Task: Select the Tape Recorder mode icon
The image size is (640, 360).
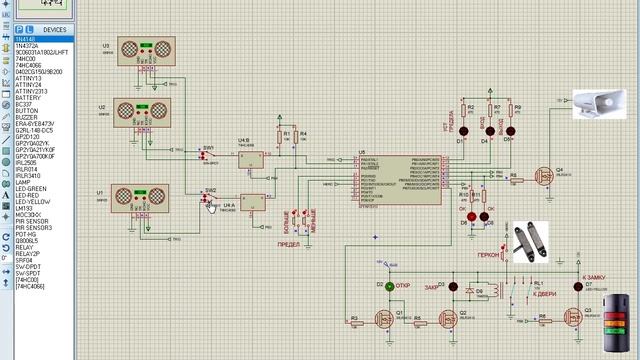Action: pos(6,94)
